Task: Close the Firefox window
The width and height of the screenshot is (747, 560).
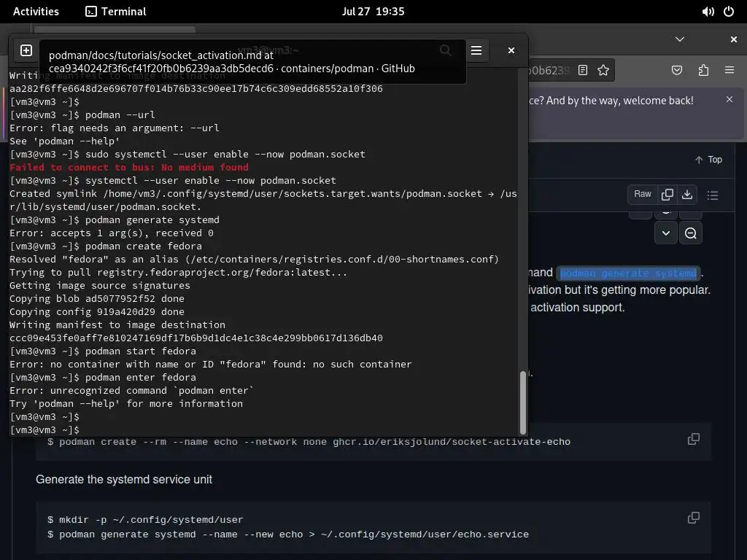Action: tap(734, 39)
